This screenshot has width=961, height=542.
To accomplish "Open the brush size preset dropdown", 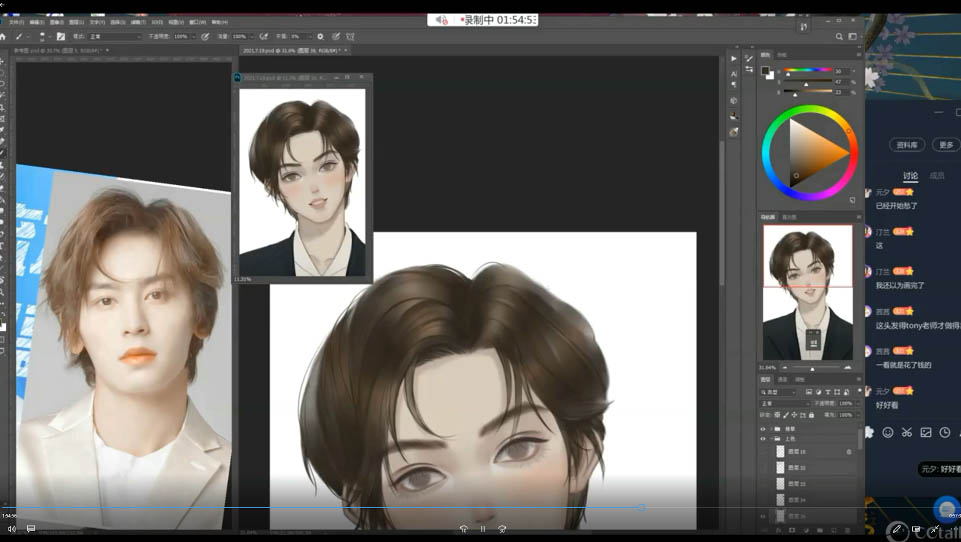I will click(44, 37).
